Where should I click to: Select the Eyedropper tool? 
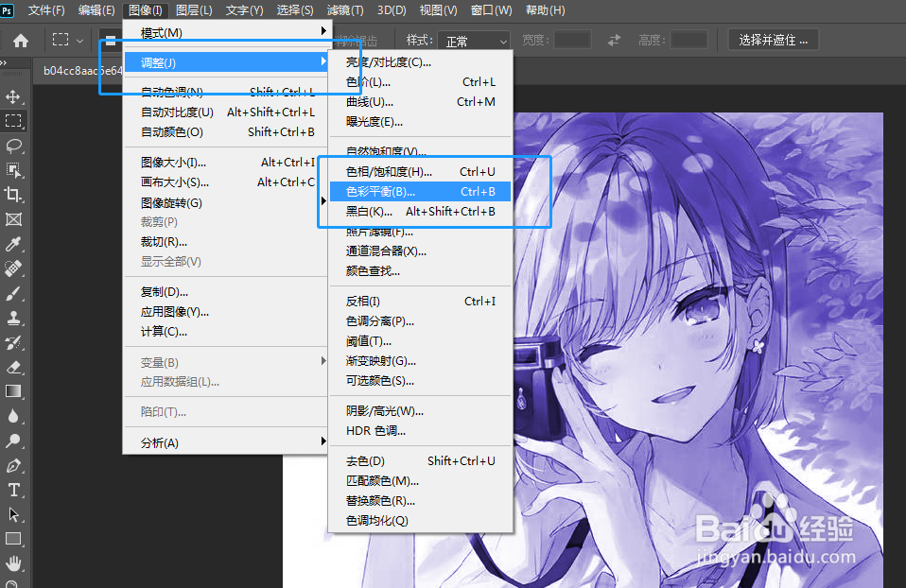[x=13, y=244]
